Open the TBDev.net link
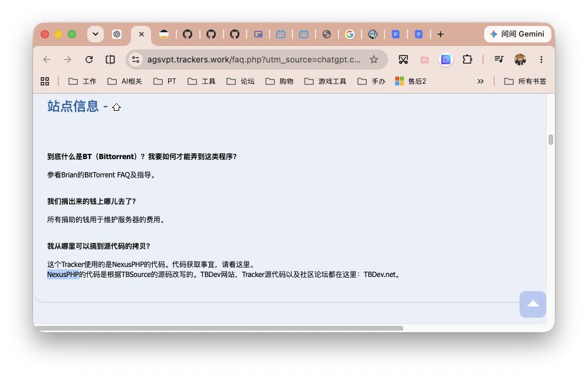The width and height of the screenshot is (588, 376). pos(379,275)
